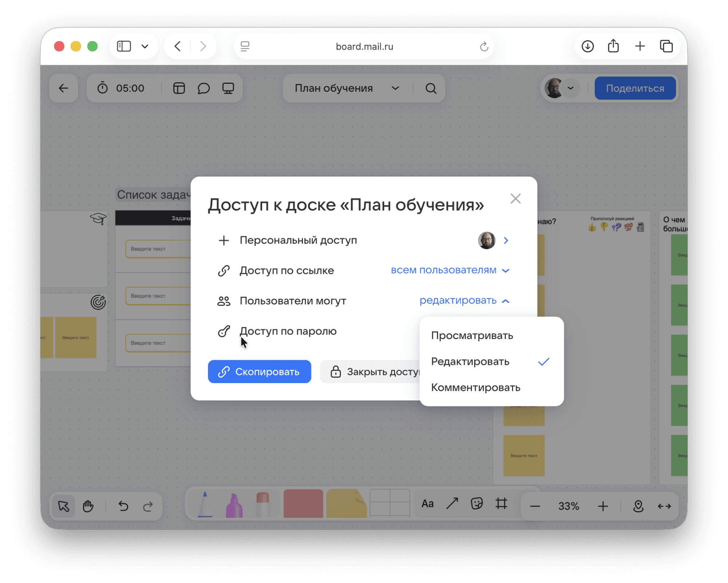Start the 05:00 timer
The image size is (728, 583).
(x=121, y=88)
